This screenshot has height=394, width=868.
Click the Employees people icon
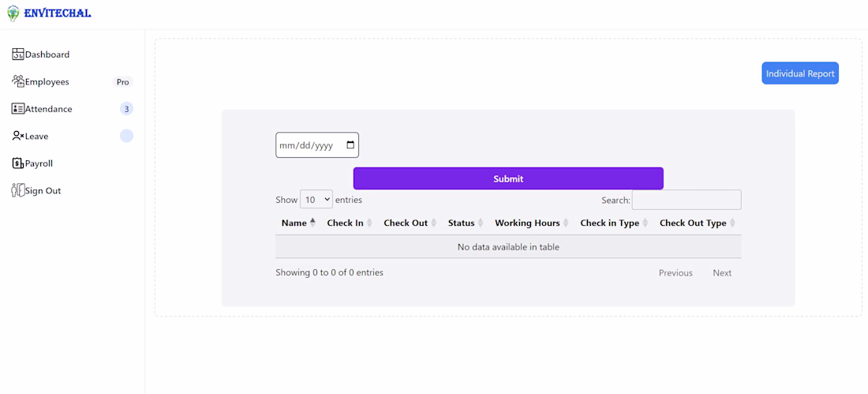point(18,81)
